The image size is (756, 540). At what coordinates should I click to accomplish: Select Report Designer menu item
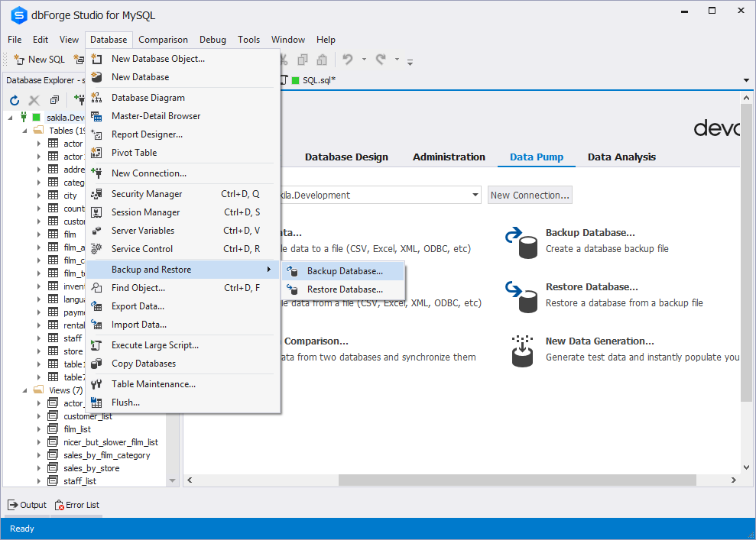[x=183, y=134]
